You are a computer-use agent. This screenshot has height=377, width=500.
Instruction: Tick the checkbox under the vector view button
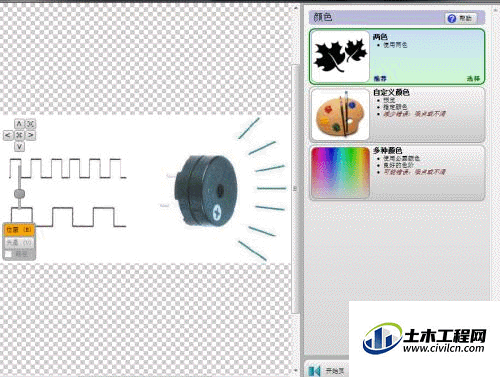(9, 254)
